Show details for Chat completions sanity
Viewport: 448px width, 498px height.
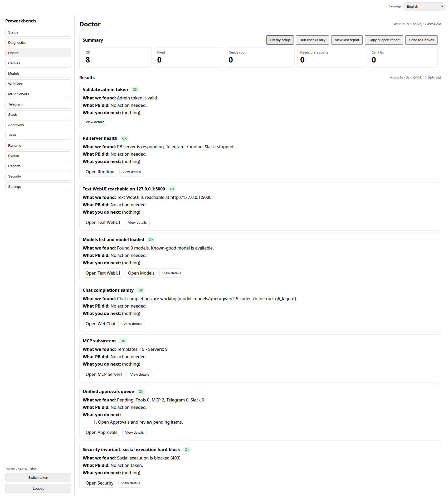coord(133,324)
